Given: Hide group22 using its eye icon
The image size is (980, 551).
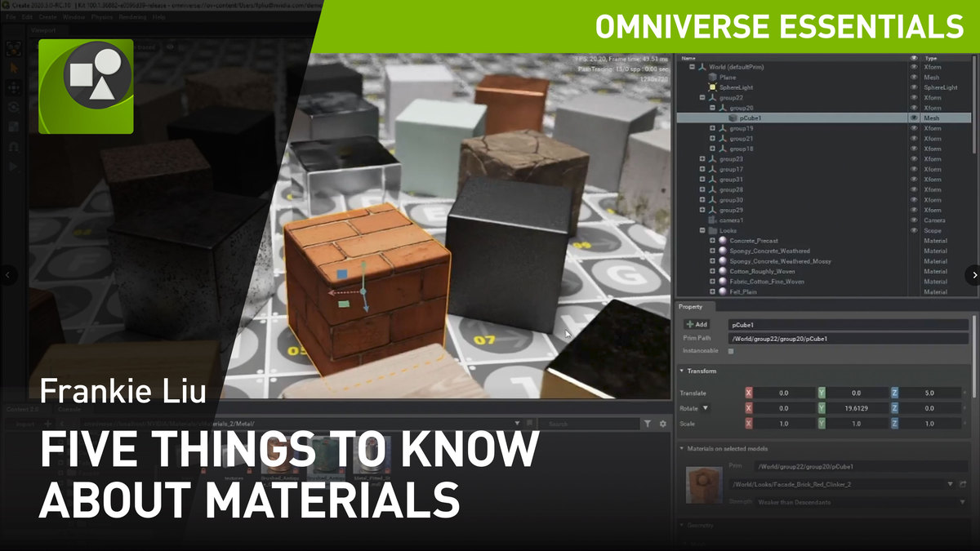Looking at the screenshot, I should point(914,97).
